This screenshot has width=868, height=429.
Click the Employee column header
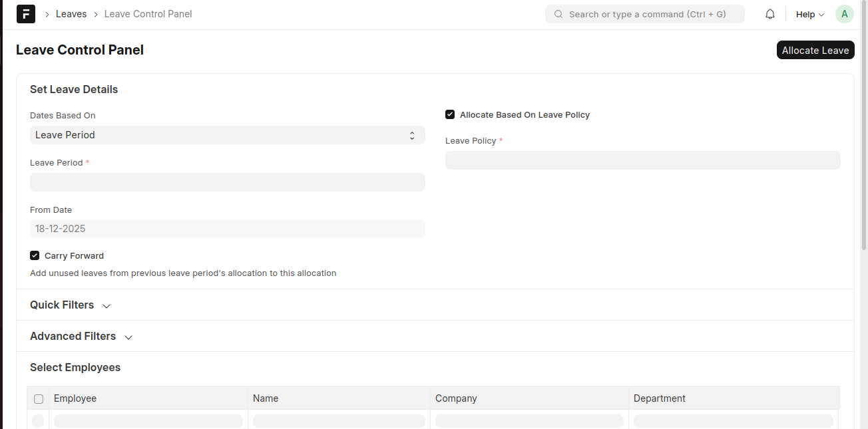tap(75, 398)
